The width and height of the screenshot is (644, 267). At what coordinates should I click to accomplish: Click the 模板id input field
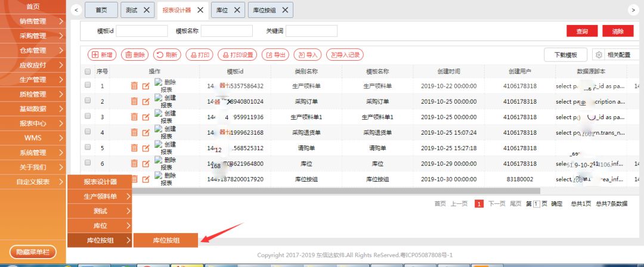pyautogui.click(x=142, y=31)
